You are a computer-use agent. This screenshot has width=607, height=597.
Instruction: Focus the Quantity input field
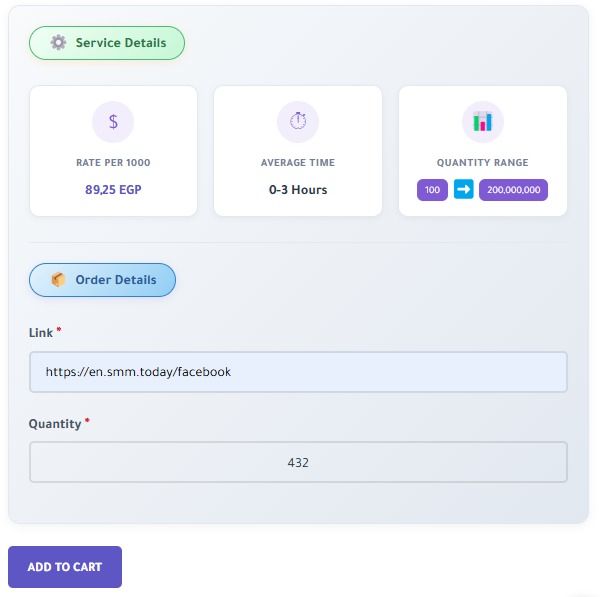click(298, 463)
